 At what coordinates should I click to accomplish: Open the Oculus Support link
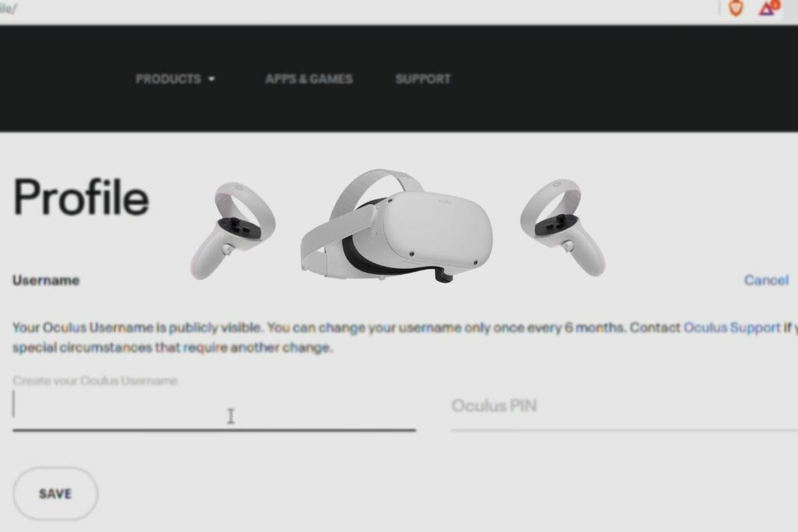pos(731,328)
